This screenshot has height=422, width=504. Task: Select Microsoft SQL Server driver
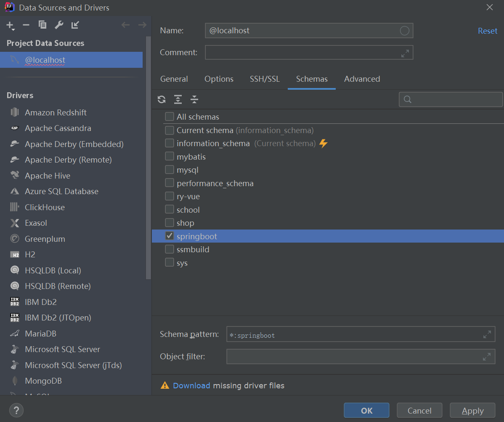62,349
